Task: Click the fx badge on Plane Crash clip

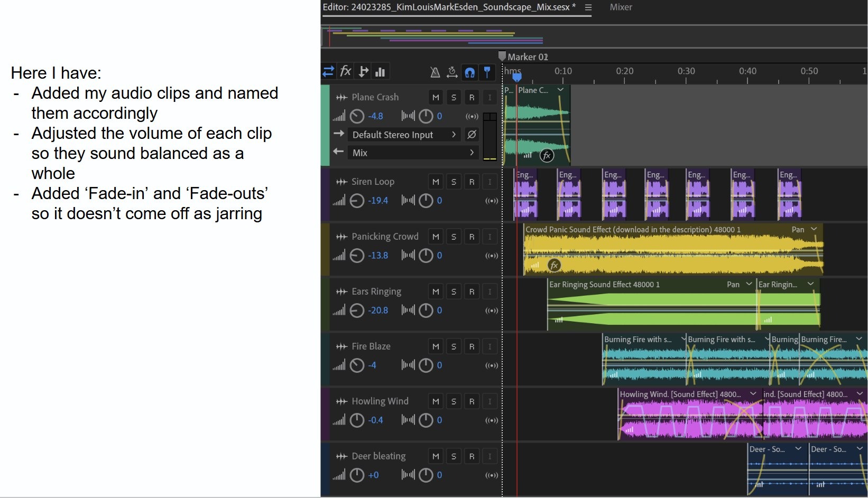Action: [547, 155]
